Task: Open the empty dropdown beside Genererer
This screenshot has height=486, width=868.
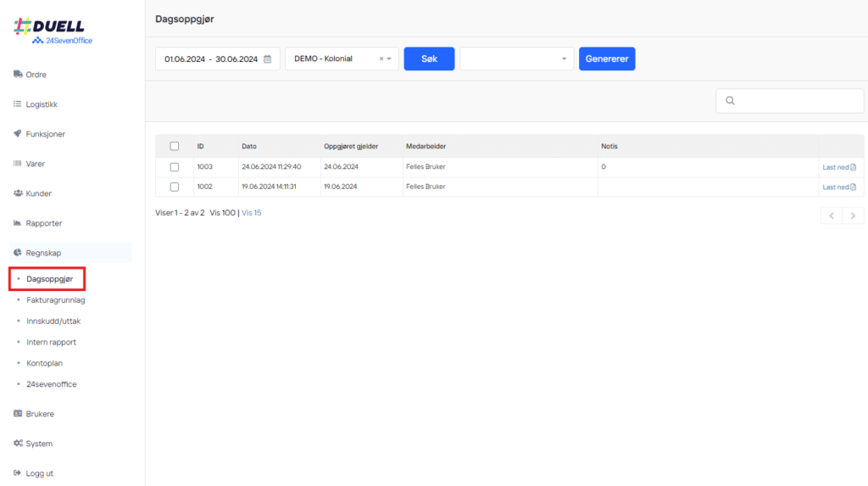Action: 516,59
